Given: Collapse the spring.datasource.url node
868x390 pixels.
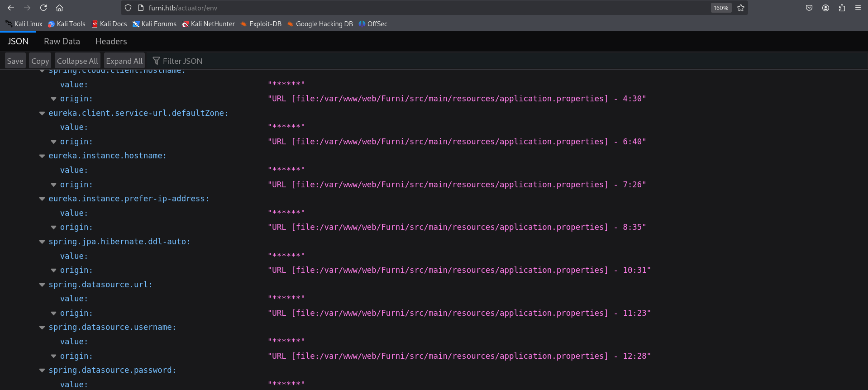Looking at the screenshot, I should (x=42, y=285).
